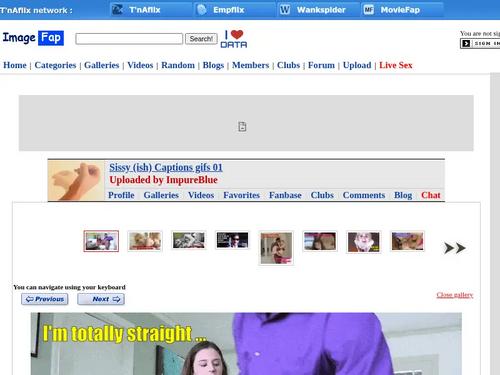Click the Close gallery link
This screenshot has width=500, height=375.
[455, 295]
